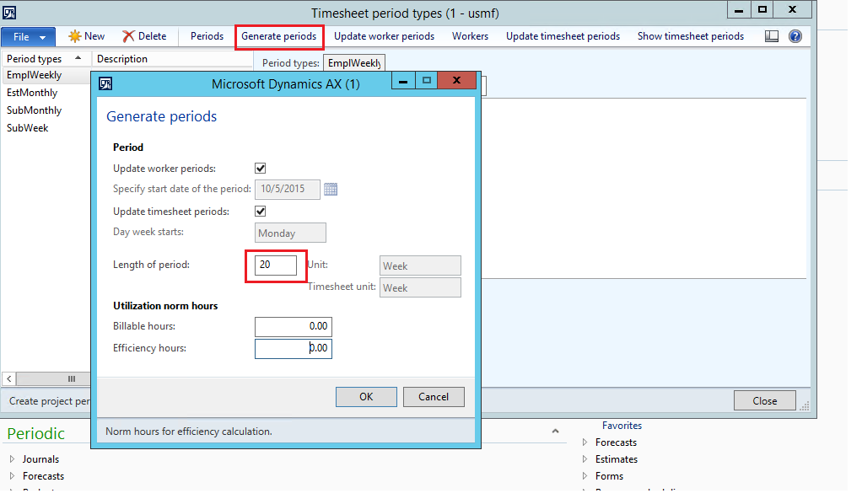The image size is (862, 504).
Task: Expand the Forecasts item under Favorites
Action: (586, 442)
